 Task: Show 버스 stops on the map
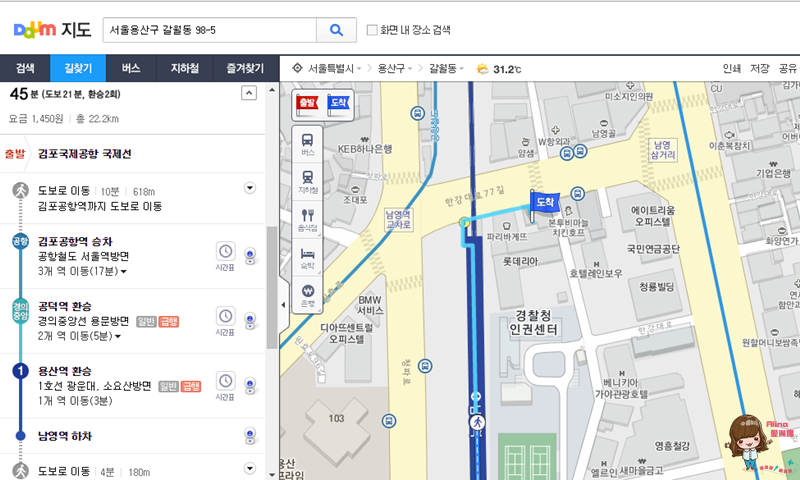coord(307,144)
